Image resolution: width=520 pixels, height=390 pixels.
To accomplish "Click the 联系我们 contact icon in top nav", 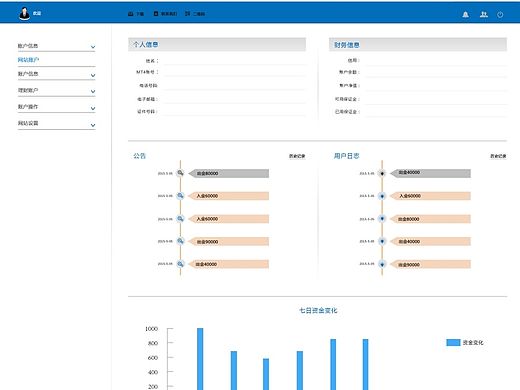I will tap(156, 14).
